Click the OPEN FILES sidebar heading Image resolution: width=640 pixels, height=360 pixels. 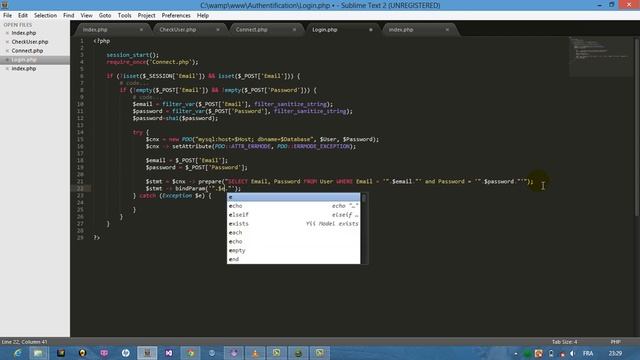pos(18,25)
